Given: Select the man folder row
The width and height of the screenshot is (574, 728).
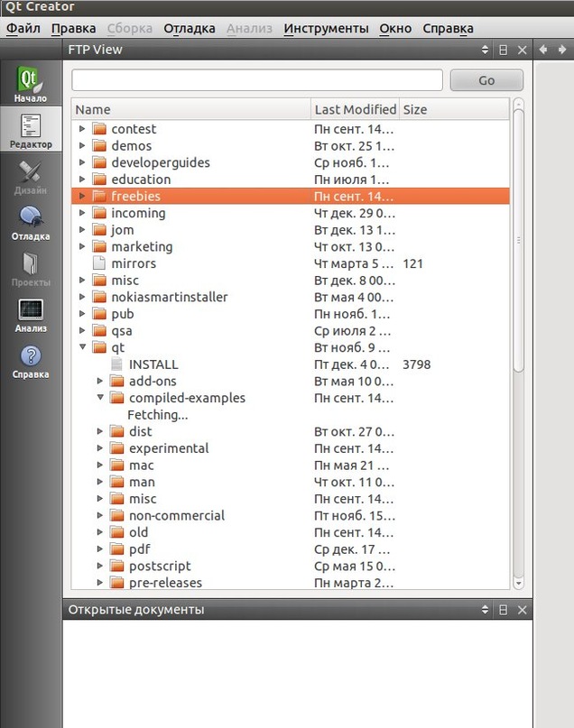Looking at the screenshot, I should click(291, 482).
